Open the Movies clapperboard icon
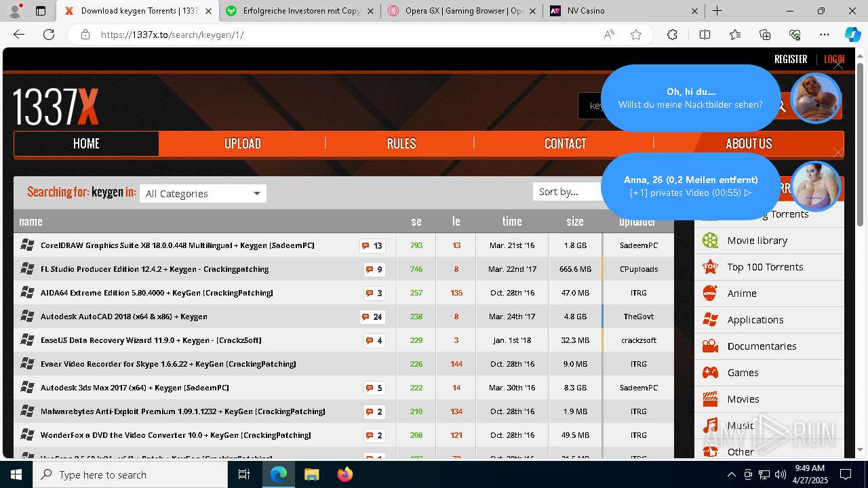 [710, 399]
